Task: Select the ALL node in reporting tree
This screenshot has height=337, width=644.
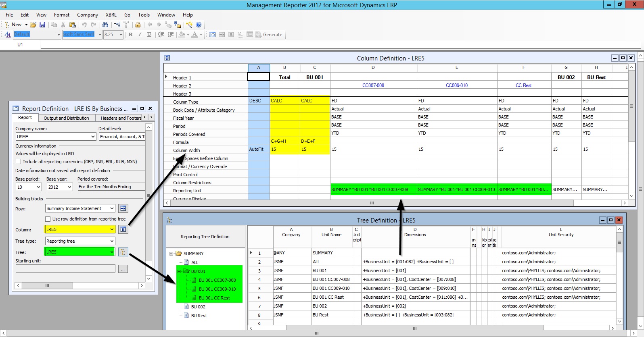Action: 195,262
